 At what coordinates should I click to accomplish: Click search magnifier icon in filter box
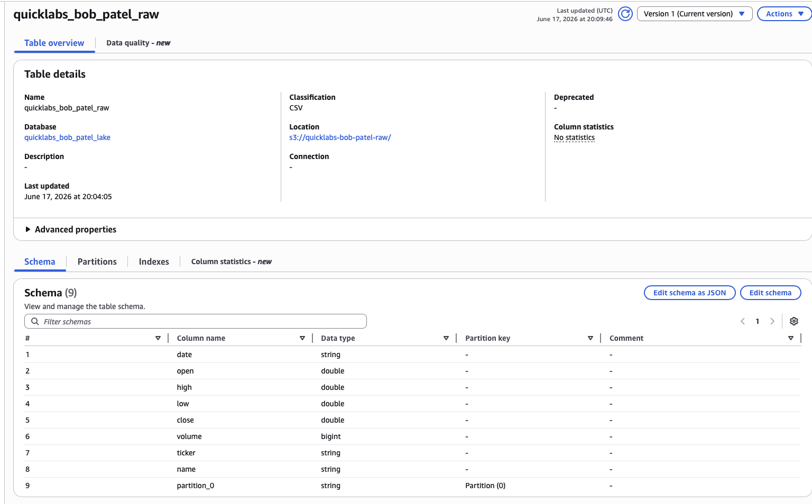point(35,321)
